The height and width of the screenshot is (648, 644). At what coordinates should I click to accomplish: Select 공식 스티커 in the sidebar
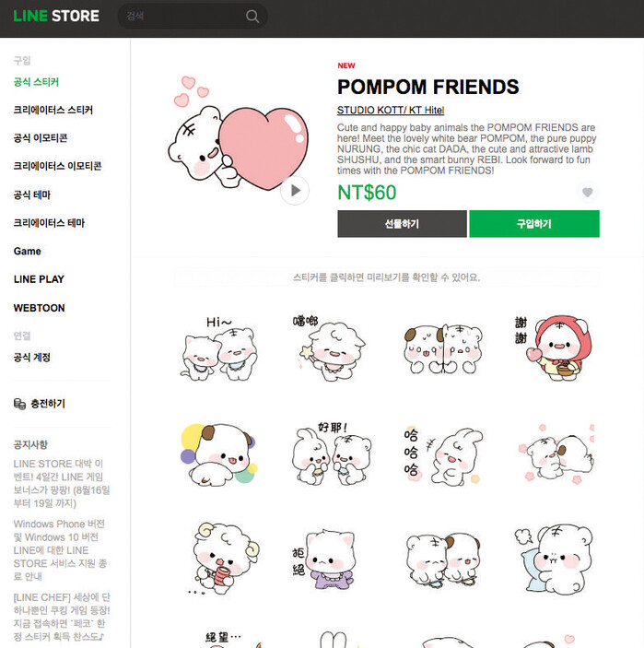click(36, 82)
